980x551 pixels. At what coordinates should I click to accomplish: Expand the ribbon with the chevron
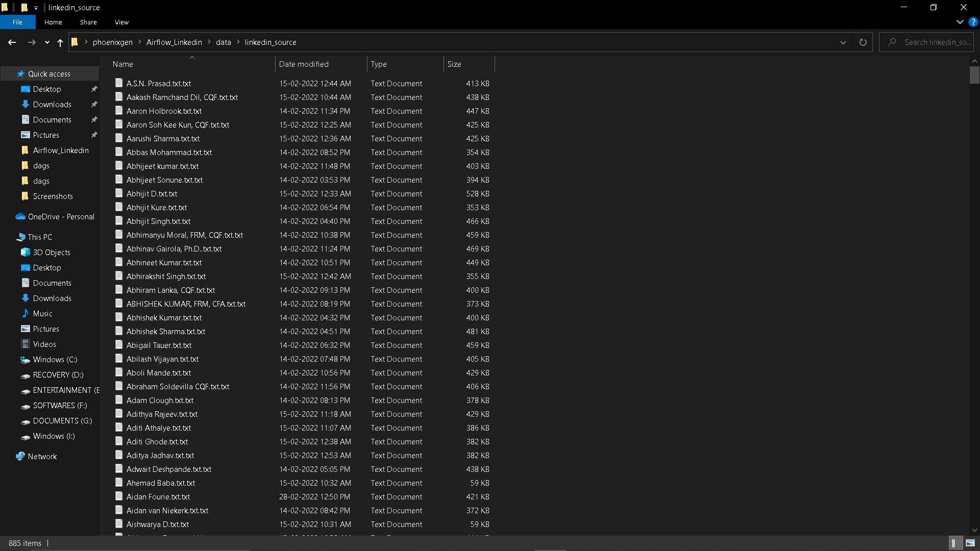(x=960, y=22)
